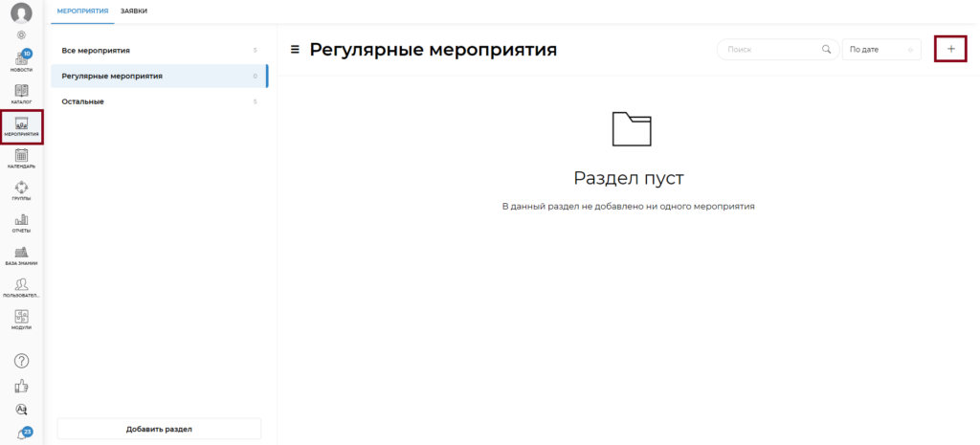
Task: Open the help question mark icon
Action: point(21,361)
